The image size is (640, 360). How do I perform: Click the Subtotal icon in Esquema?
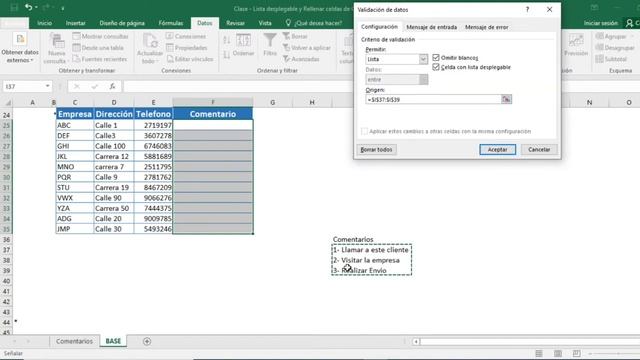pyautogui.click(x=600, y=59)
